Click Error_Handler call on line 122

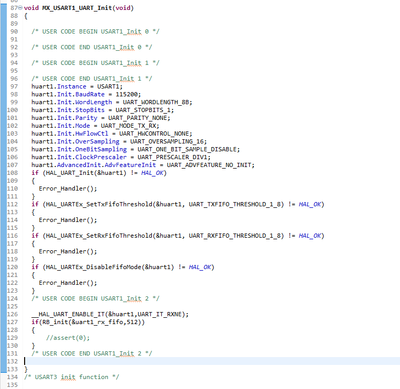pos(68,283)
